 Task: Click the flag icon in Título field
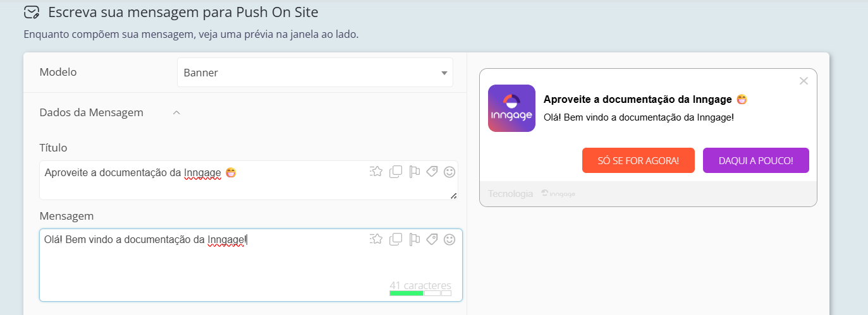click(x=415, y=171)
